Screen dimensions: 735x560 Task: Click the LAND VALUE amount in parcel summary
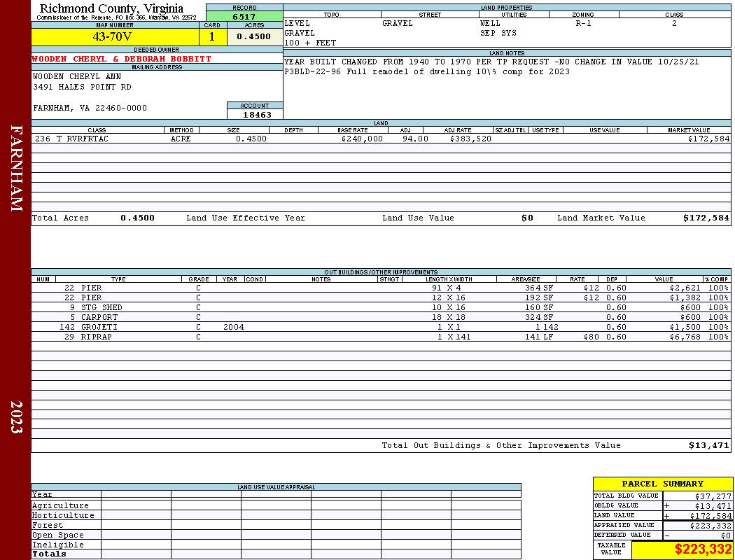[x=710, y=516]
